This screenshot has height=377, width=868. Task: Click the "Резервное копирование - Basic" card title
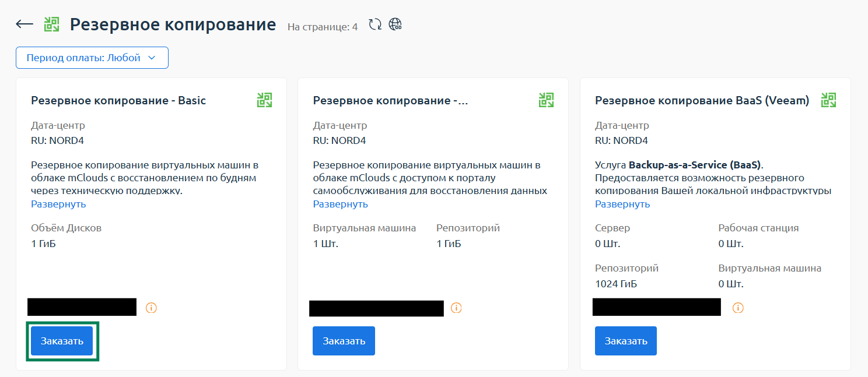point(118,101)
